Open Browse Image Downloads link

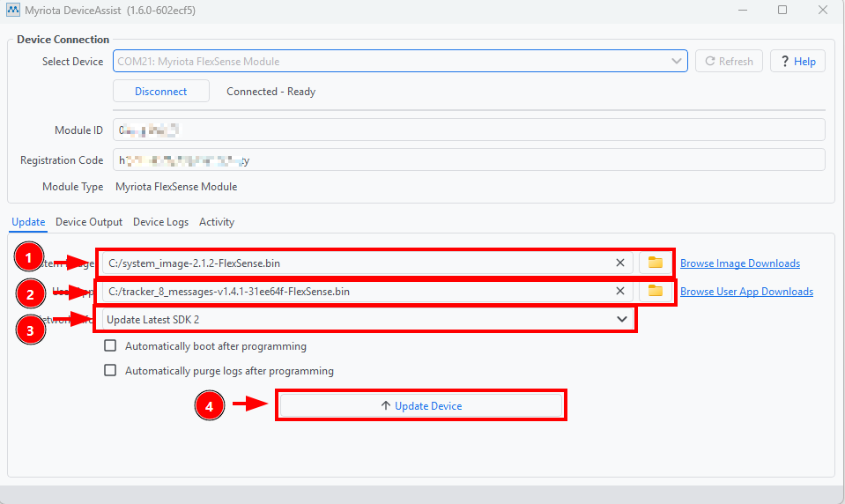[x=740, y=263]
